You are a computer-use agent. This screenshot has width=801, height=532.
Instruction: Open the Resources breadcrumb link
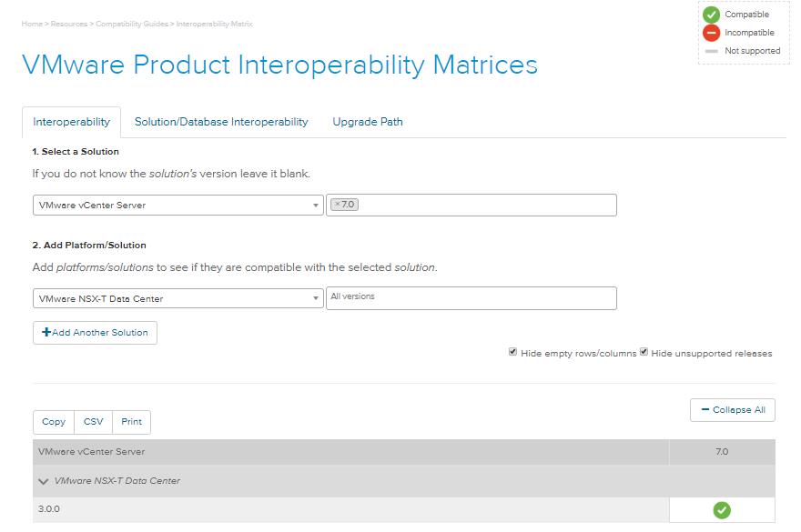pyautogui.click(x=69, y=24)
